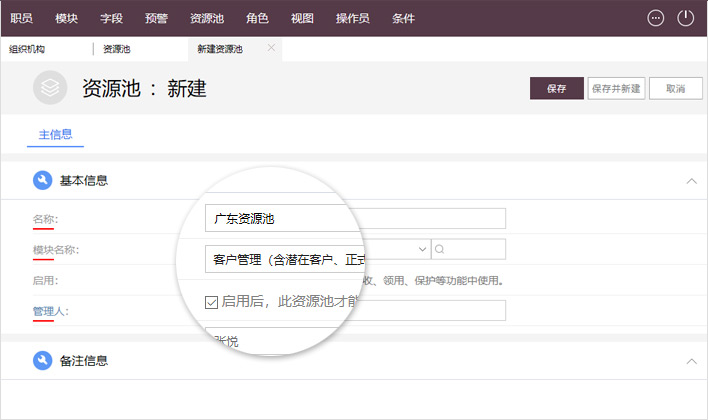The height and width of the screenshot is (420, 708).
Task: Select the 主信息 tab
Action: (x=55, y=134)
